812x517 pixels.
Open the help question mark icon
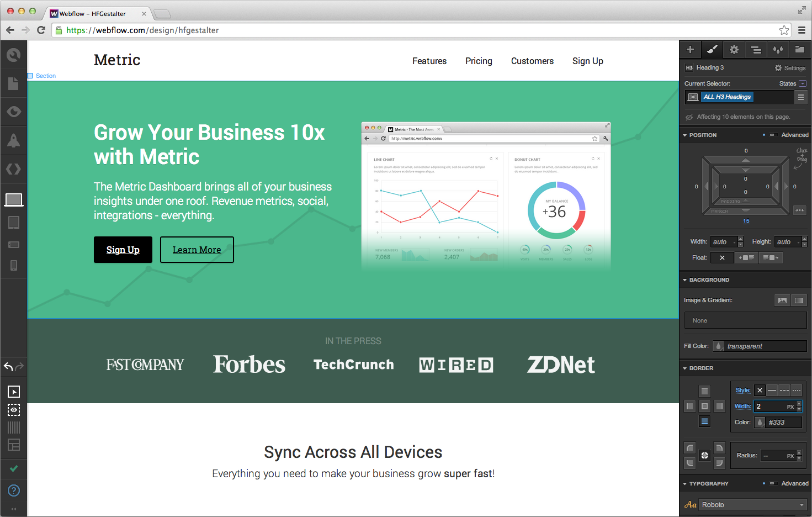coord(13,490)
